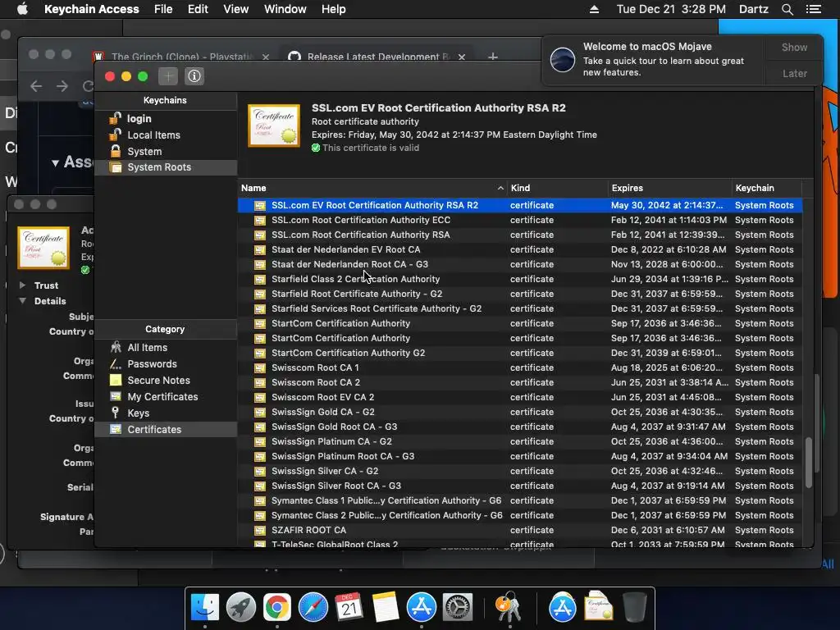
Task: Switch to Release Latest Development browser tab
Action: (377, 57)
